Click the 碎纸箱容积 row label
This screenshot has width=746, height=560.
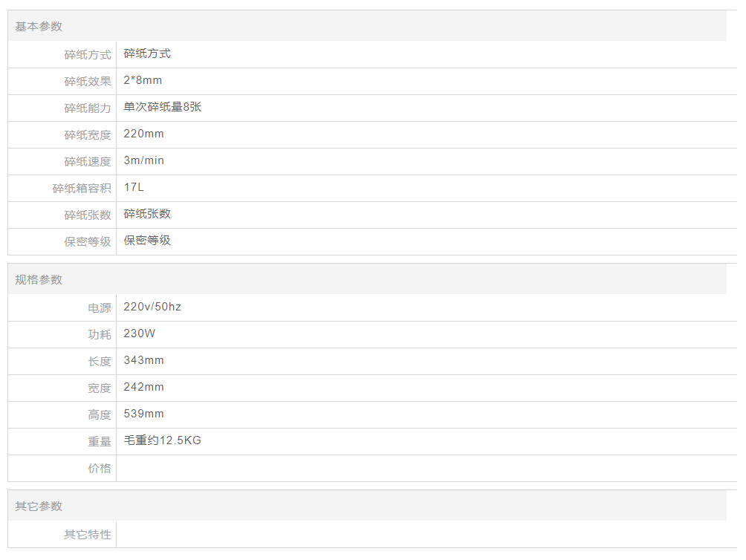pos(82,189)
